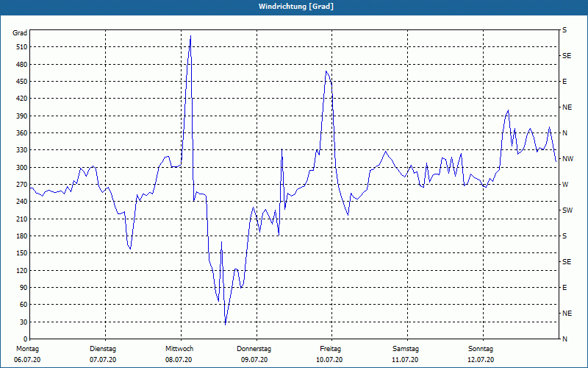The image size is (588, 368).
Task: Click the "S" compass label level with 180
Action: point(564,236)
